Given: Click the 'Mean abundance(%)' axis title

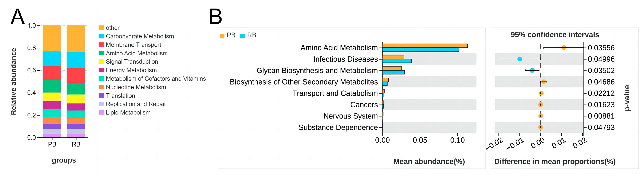Looking at the screenshot, I should (429, 162).
